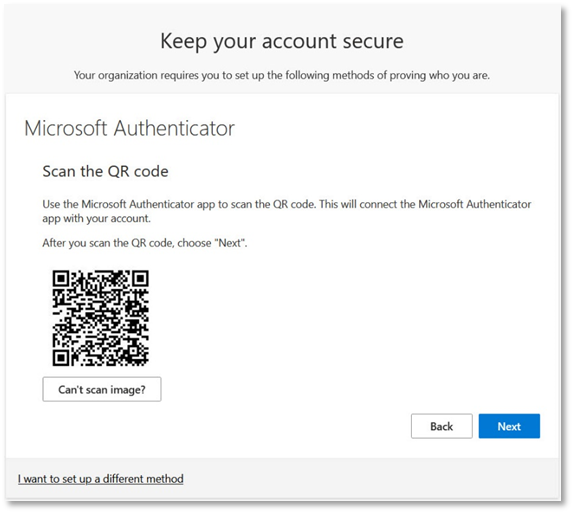Click the word "different" in the bottom link
This screenshot has width=573, height=513.
coord(123,479)
